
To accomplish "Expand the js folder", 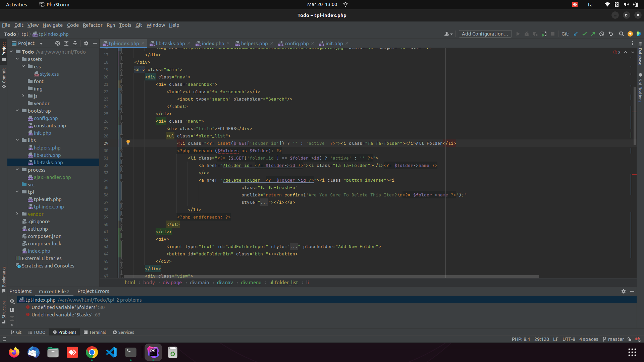I will click(23, 96).
